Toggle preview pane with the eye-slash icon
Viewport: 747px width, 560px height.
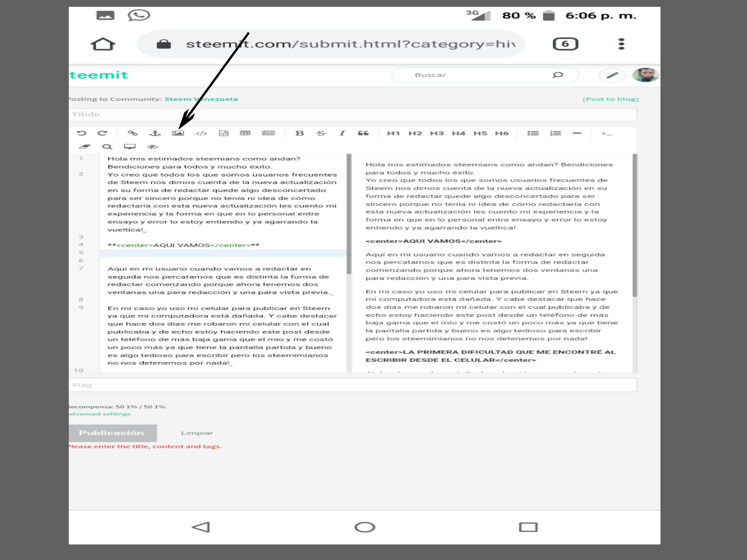tap(153, 147)
